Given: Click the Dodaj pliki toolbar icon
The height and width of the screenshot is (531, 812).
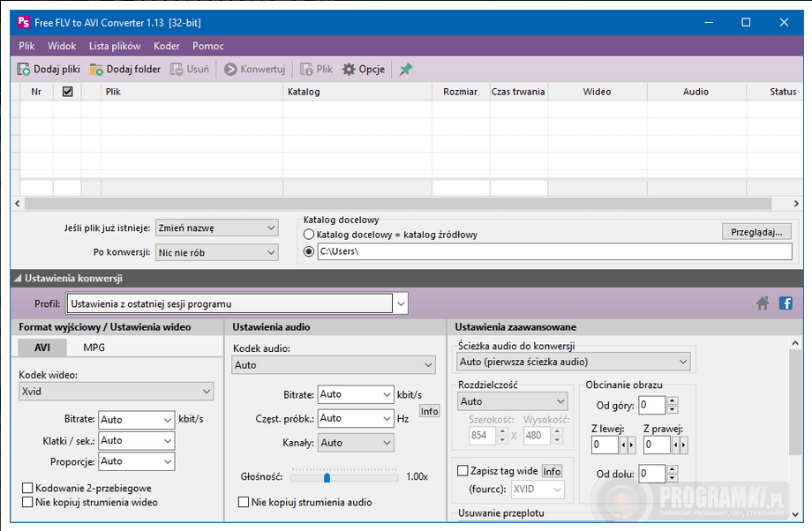Looking at the screenshot, I should (23, 70).
